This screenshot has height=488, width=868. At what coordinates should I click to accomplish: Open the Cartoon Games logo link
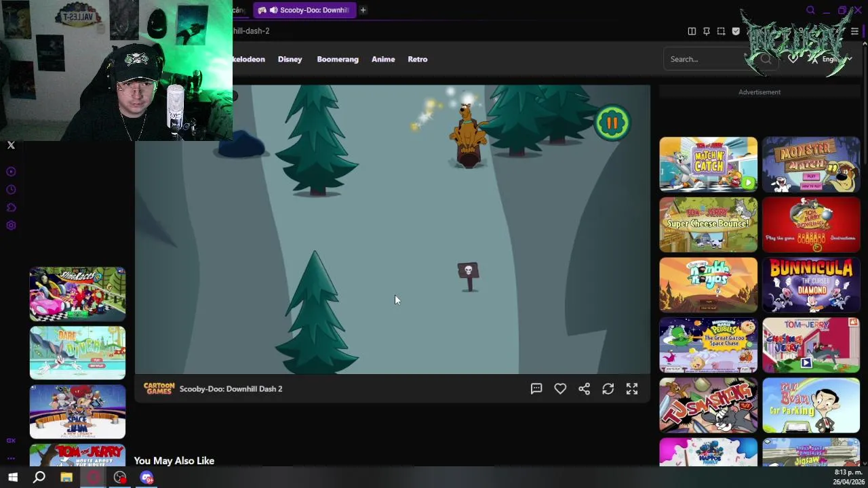coord(159,388)
